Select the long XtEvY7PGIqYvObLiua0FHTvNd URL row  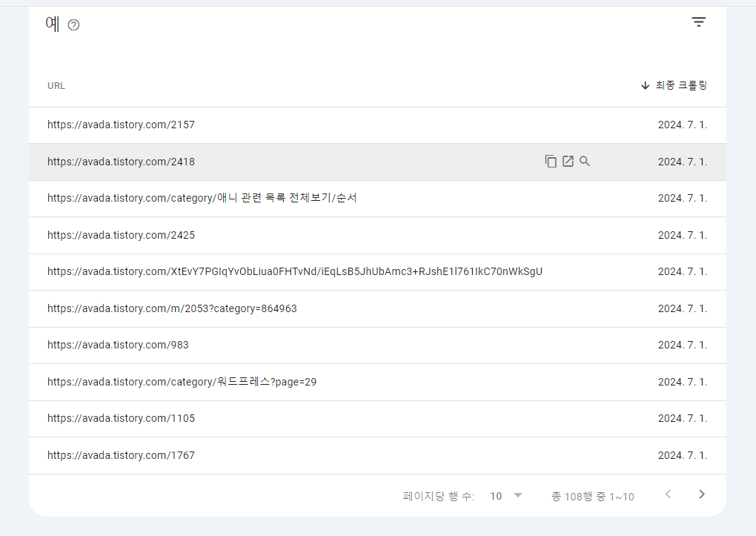tap(377, 272)
